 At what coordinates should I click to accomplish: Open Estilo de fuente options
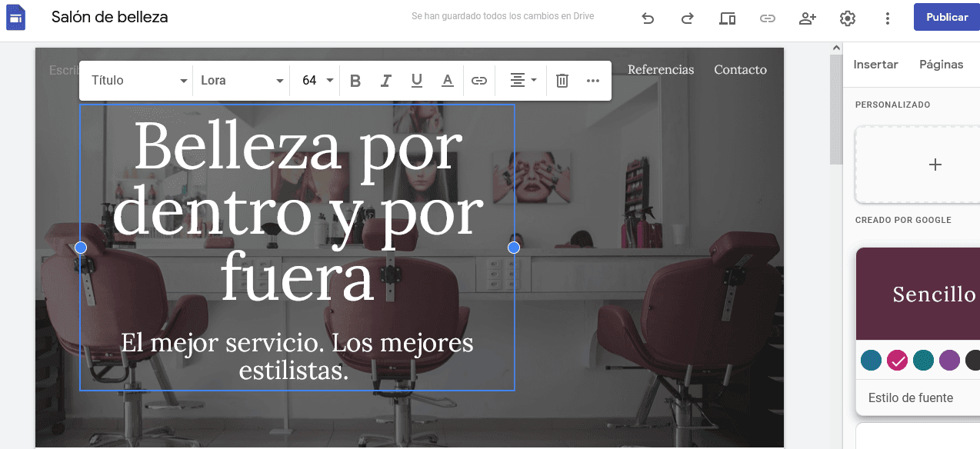click(x=911, y=397)
